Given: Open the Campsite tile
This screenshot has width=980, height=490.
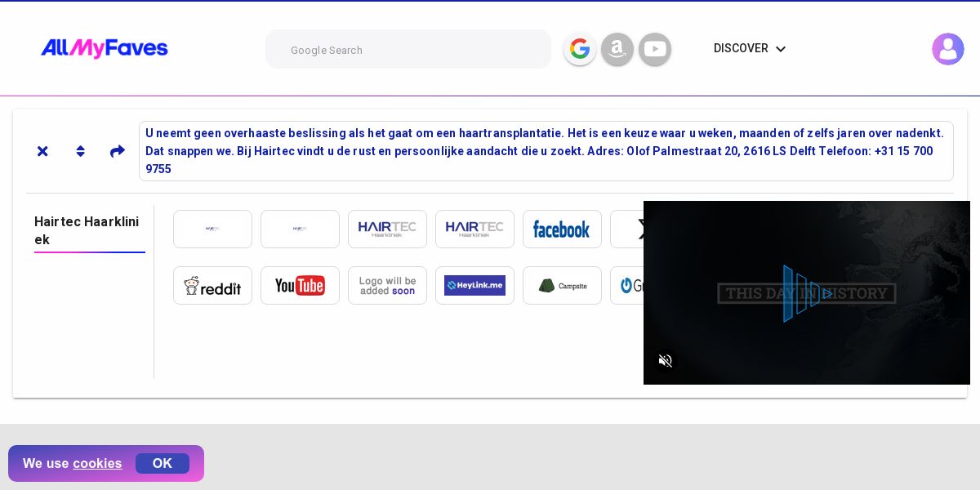Looking at the screenshot, I should [562, 285].
